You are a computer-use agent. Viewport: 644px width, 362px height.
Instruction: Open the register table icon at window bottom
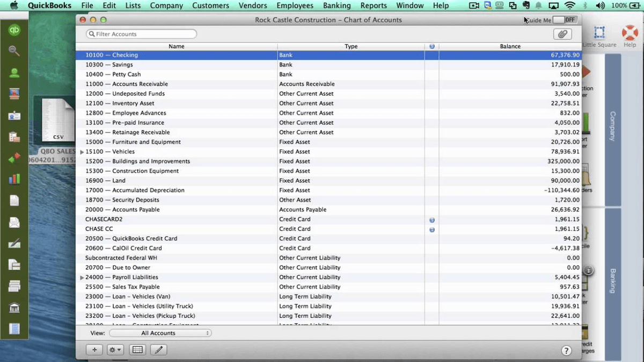137,350
